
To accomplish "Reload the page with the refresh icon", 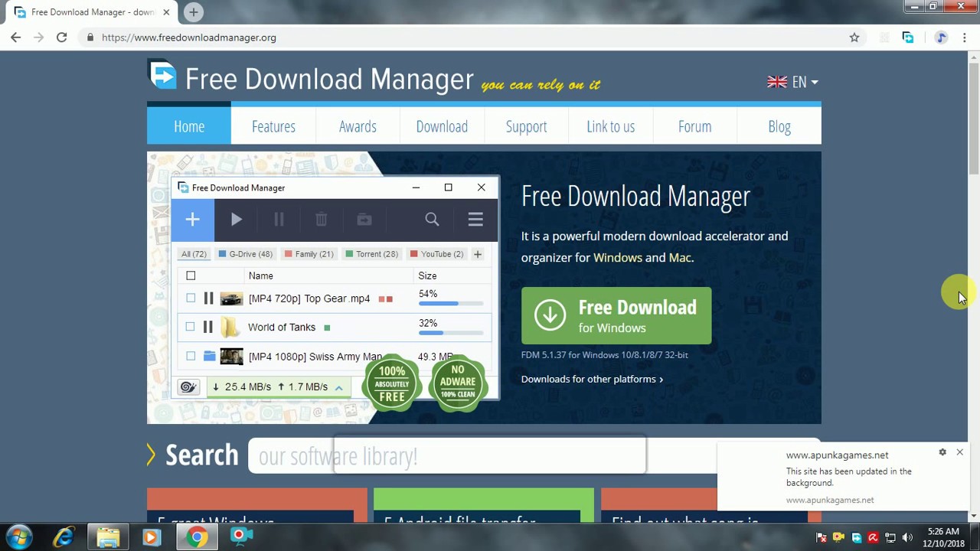I will tap(62, 37).
